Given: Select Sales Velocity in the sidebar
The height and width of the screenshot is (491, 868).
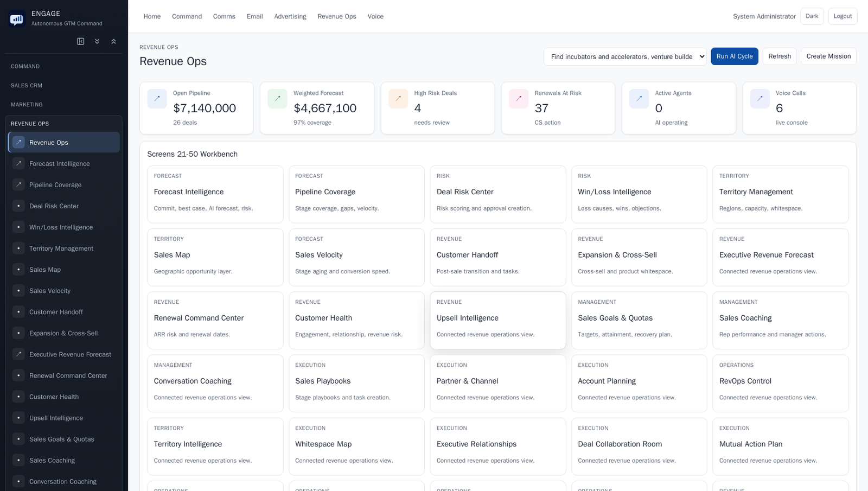Looking at the screenshot, I should point(64,291).
